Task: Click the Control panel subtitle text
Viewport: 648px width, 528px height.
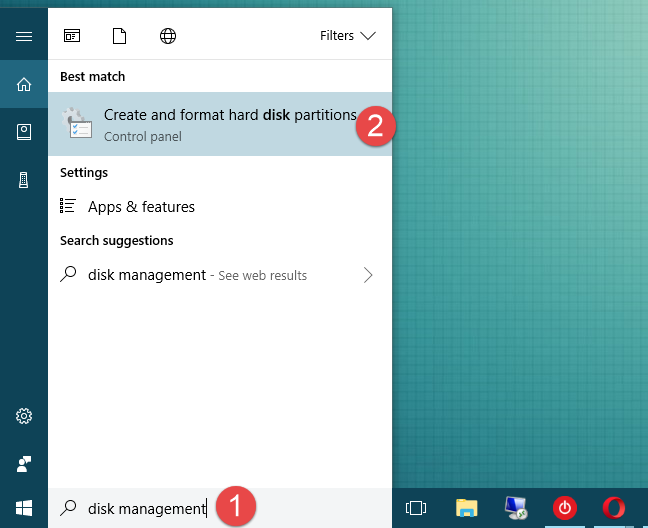Action: (x=143, y=137)
